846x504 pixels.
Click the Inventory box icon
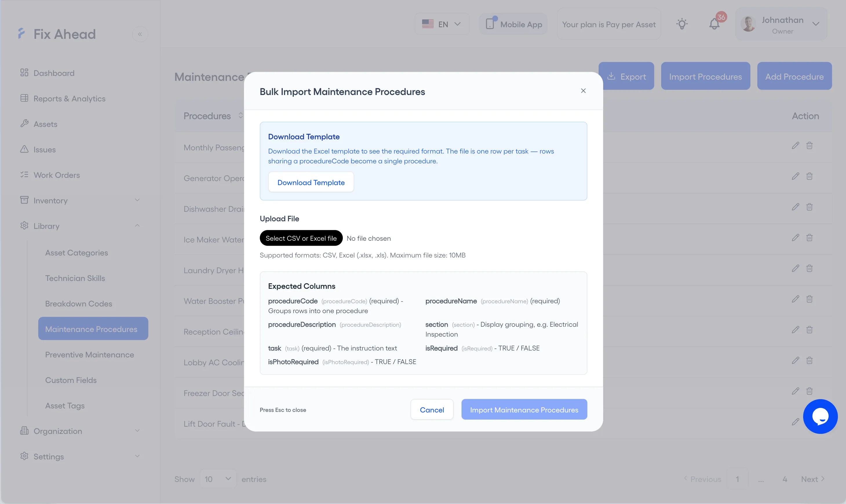(x=24, y=200)
